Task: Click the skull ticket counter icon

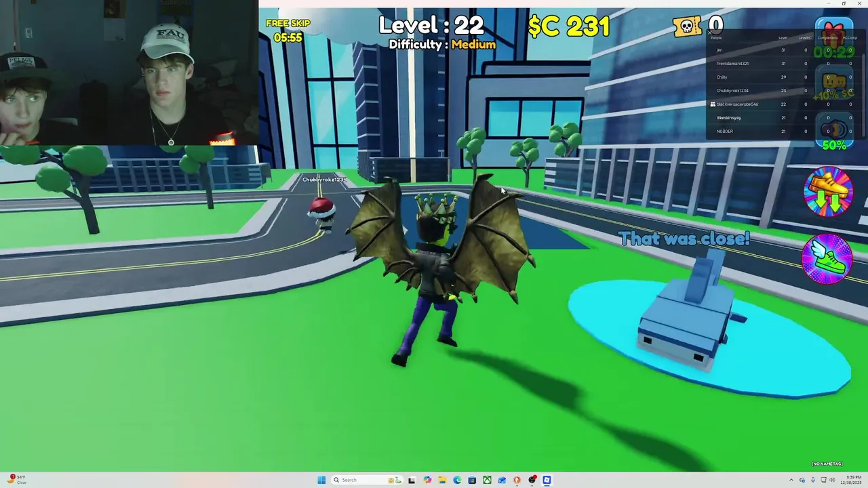Action: 687,26
